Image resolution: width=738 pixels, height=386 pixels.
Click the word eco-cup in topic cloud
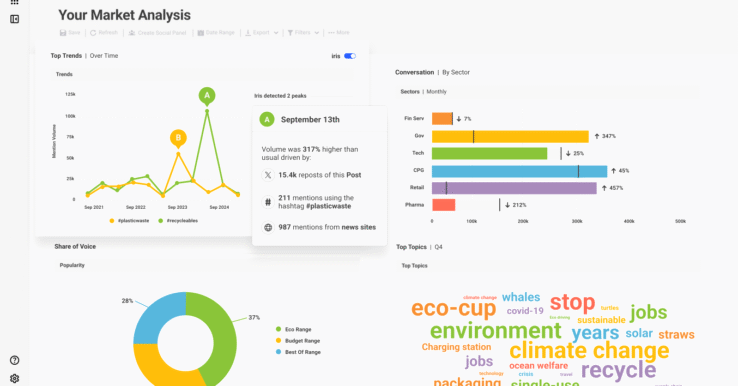click(454, 308)
